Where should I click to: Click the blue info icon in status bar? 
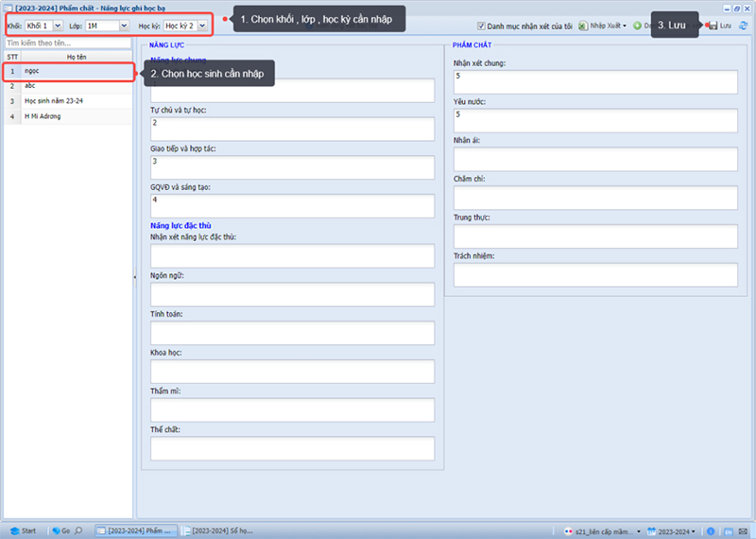pos(711,530)
